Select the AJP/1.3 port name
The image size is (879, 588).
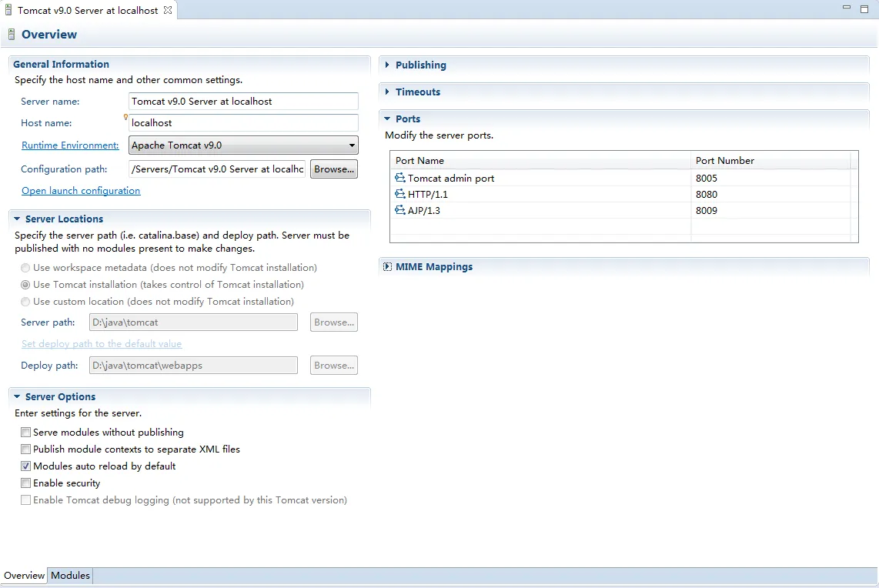point(424,211)
